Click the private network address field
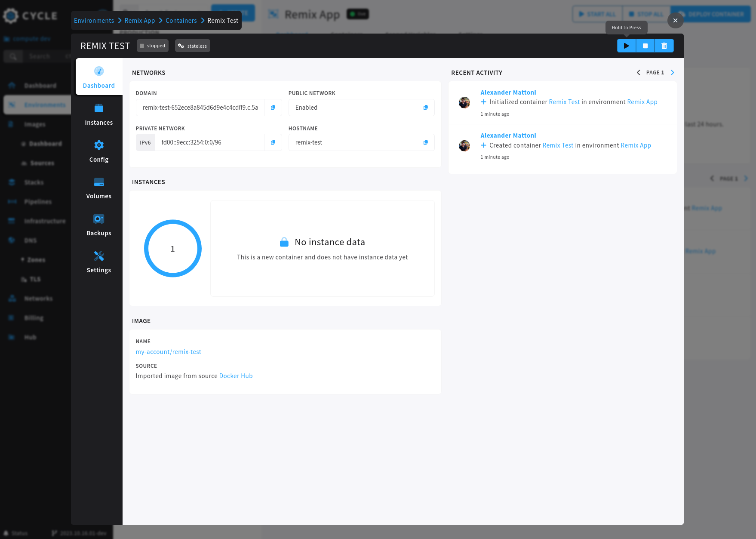Image resolution: width=756 pixels, height=539 pixels. click(x=209, y=142)
